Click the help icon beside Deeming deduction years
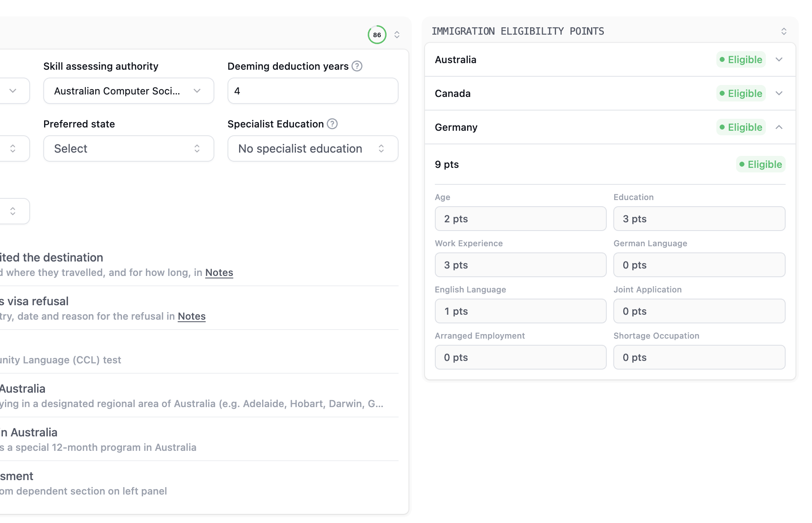The width and height of the screenshot is (812, 523). pyautogui.click(x=357, y=66)
